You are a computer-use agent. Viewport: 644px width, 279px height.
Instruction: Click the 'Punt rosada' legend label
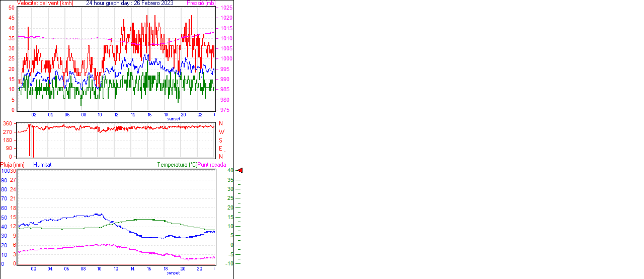[212, 165]
